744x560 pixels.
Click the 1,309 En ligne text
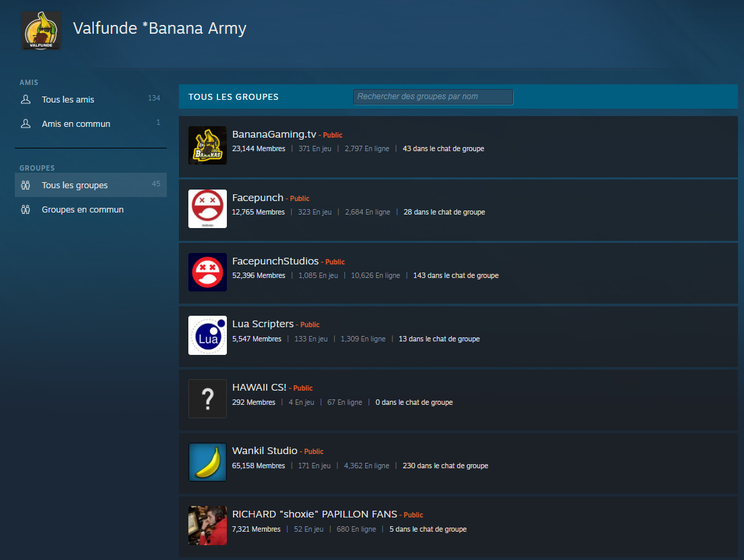click(x=363, y=339)
